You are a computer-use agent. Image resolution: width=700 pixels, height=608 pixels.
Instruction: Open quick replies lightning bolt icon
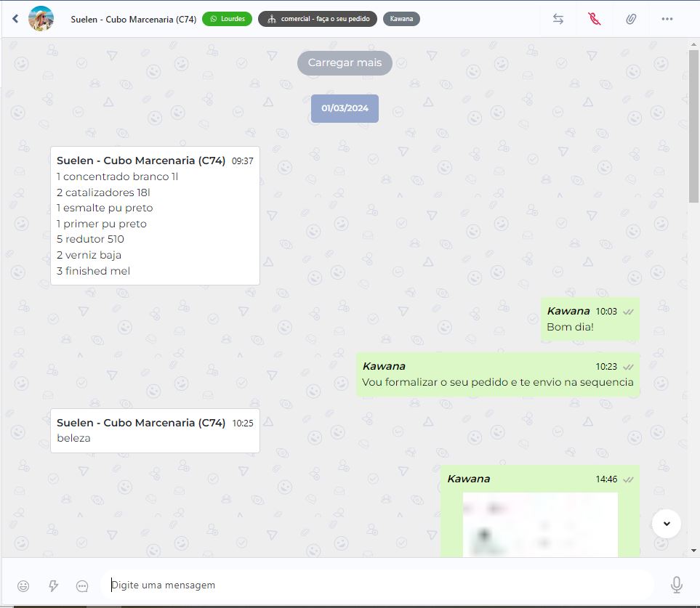coord(53,585)
